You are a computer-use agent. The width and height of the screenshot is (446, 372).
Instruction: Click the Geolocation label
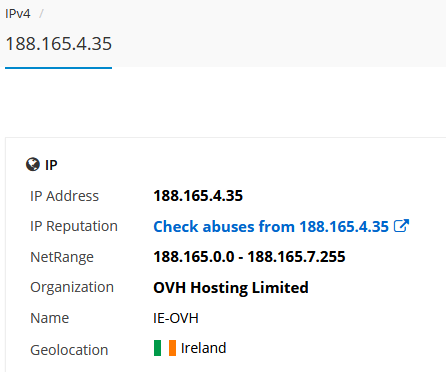[69, 350]
